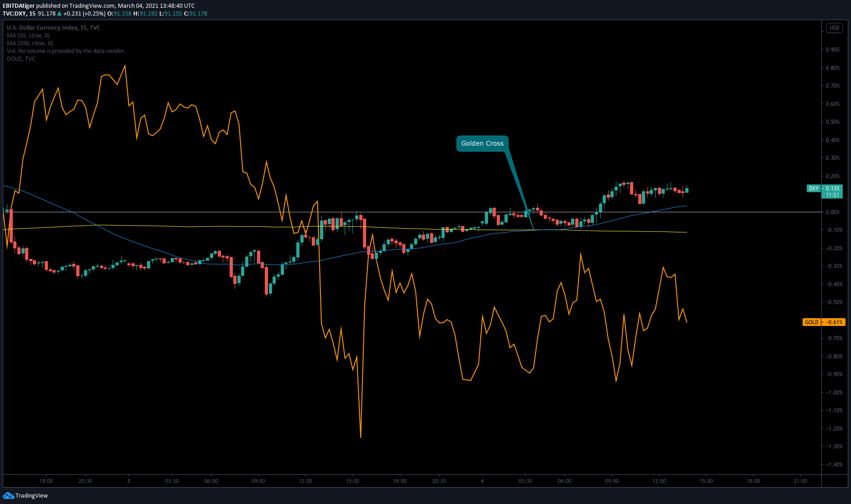851x504 pixels.
Task: Click the TradingView brand text
Action: pos(32,496)
